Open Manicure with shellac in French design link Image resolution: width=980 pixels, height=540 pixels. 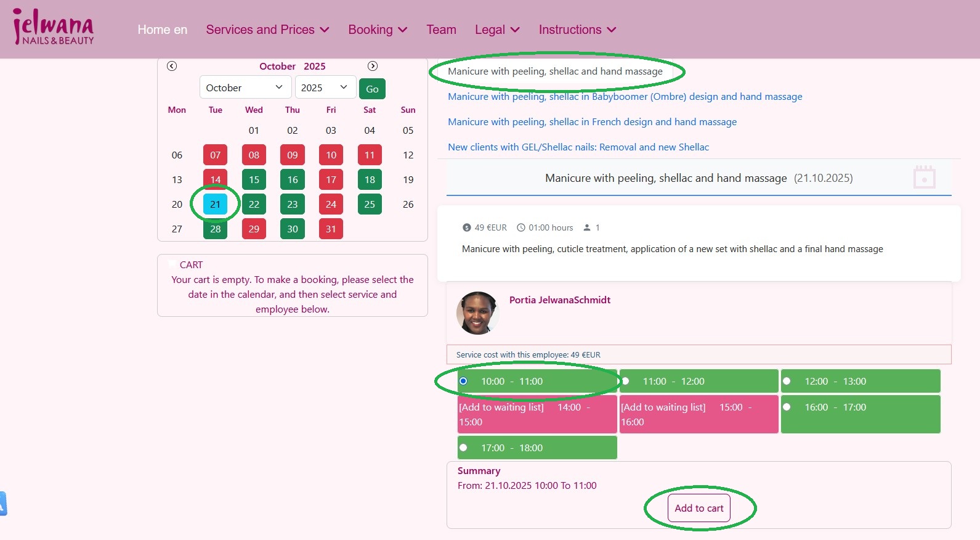click(592, 121)
